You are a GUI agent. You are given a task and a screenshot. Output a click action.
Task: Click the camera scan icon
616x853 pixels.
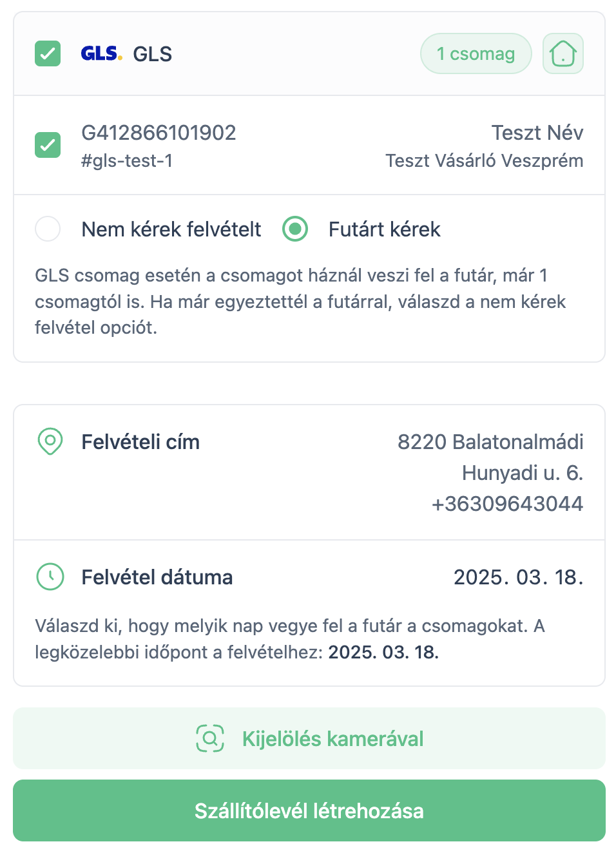(x=210, y=738)
